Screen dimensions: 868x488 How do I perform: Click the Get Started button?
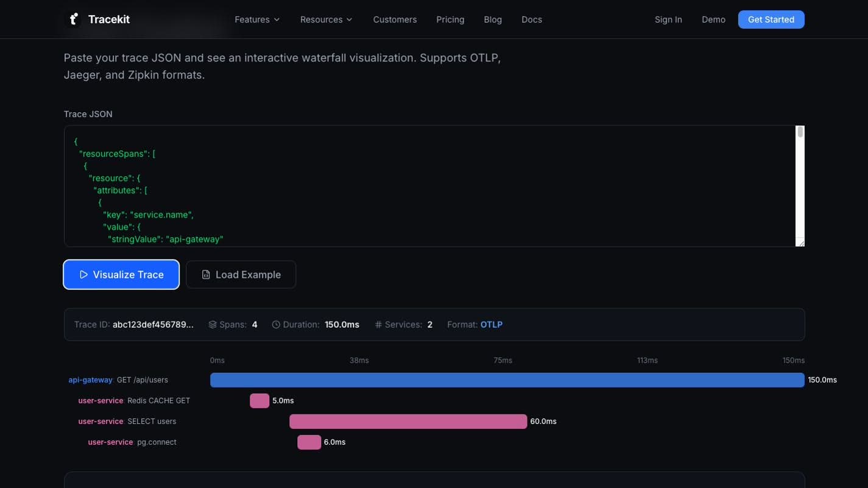pos(771,19)
